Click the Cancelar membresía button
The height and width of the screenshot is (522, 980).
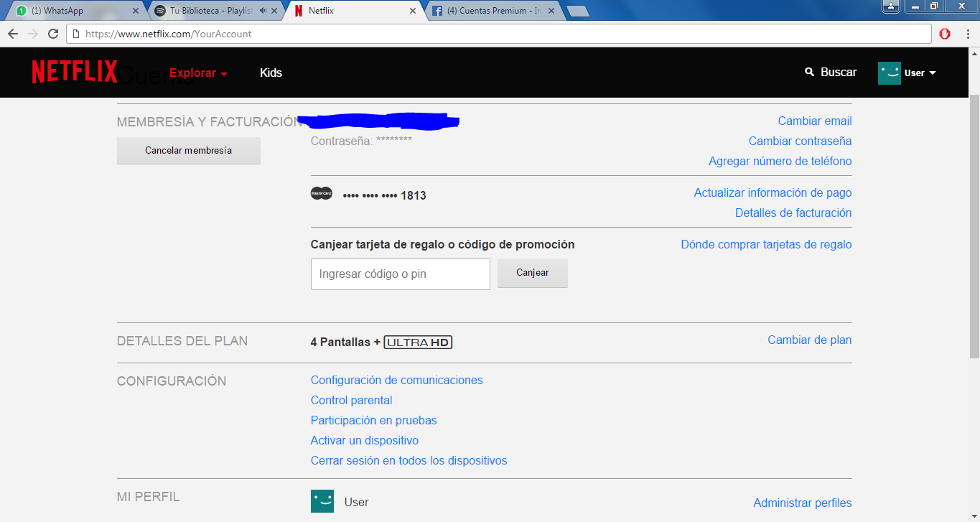pos(189,151)
